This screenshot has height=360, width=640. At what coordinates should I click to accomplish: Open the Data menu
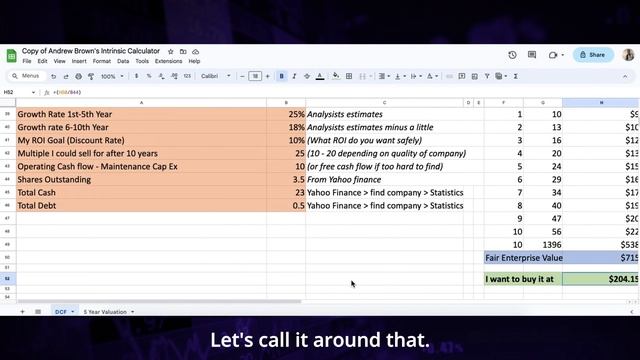(x=123, y=61)
